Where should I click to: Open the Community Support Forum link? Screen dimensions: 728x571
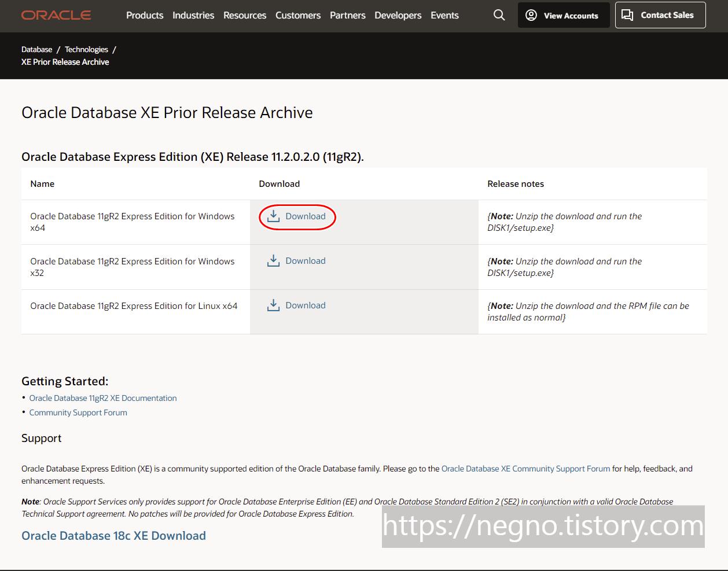pos(78,412)
